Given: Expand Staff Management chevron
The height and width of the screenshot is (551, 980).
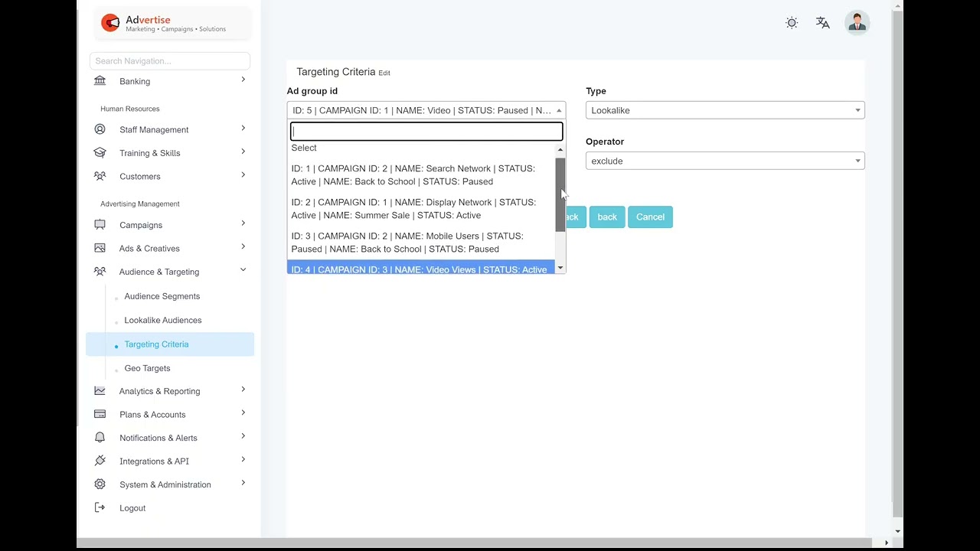Looking at the screenshot, I should 243,128.
